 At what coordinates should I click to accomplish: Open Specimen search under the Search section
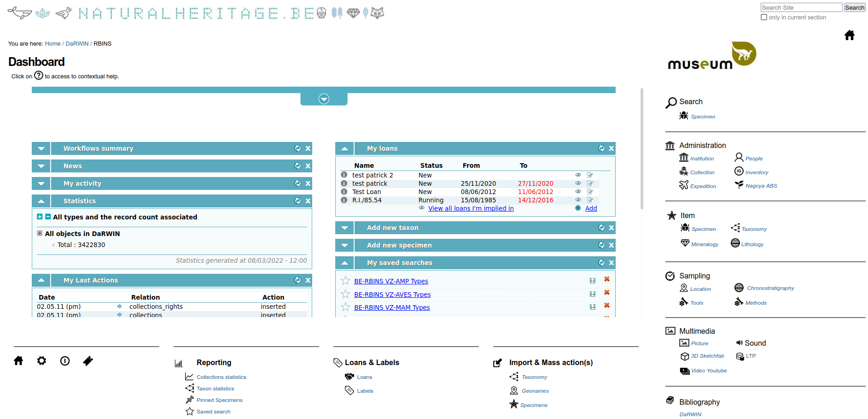702,116
